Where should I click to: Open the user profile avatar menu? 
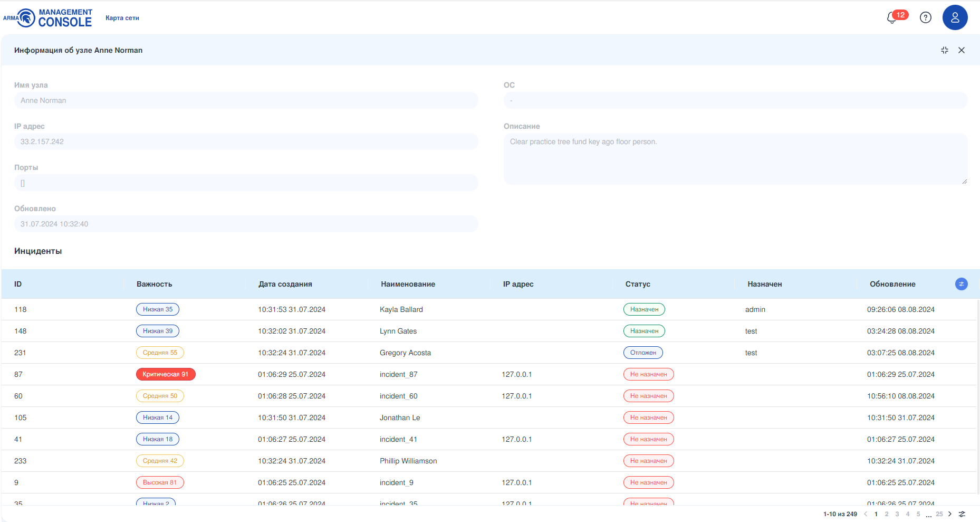click(x=955, y=17)
